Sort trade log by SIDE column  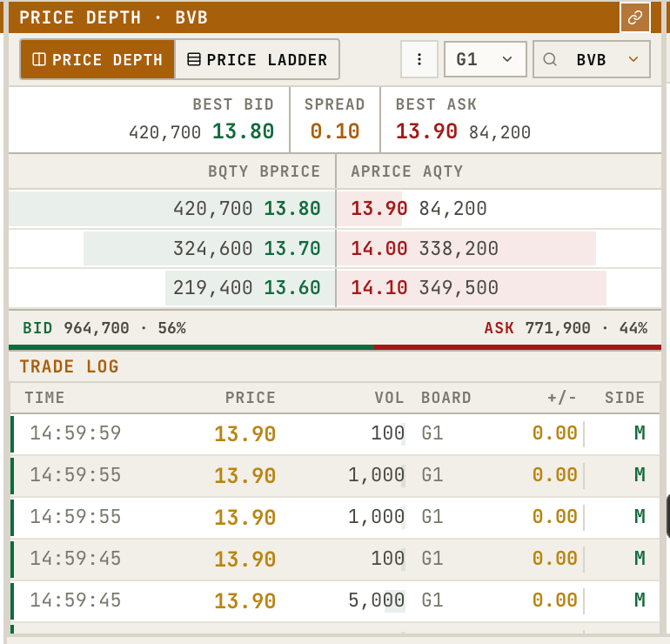(625, 398)
